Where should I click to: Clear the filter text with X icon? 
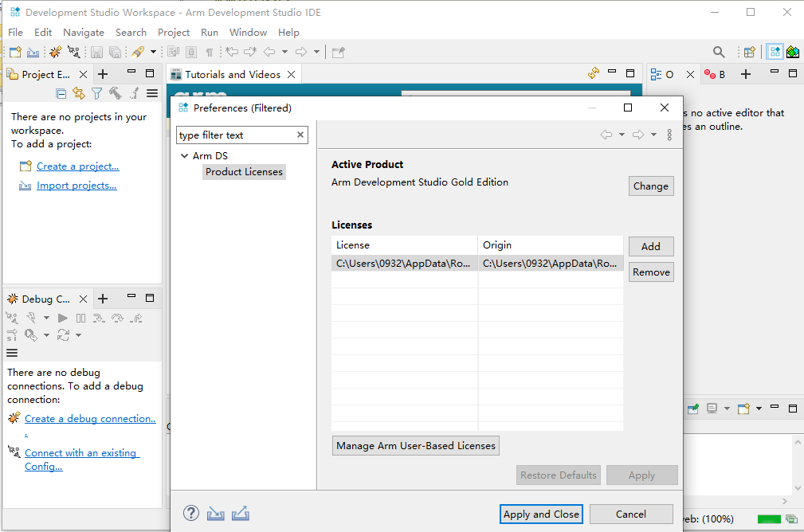pos(300,135)
